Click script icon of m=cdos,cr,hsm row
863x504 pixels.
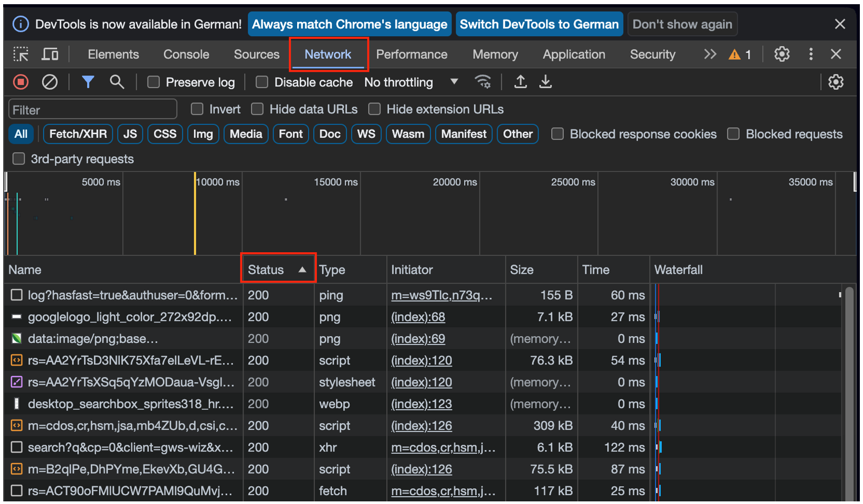(17, 425)
